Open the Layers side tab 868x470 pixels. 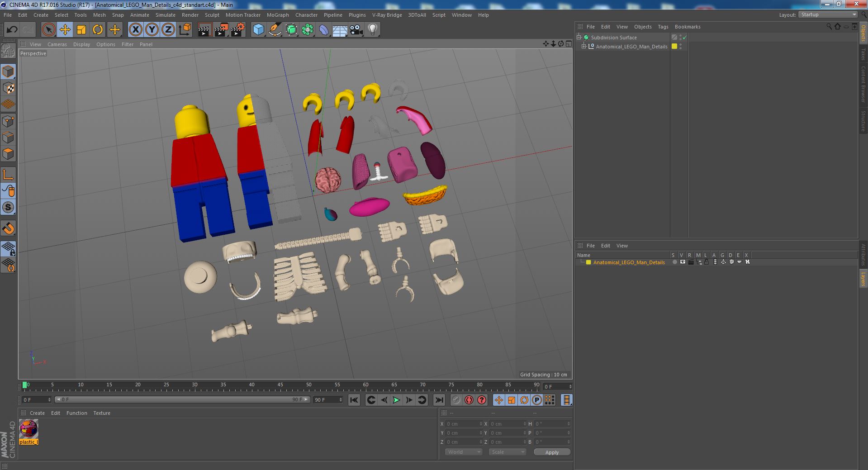pyautogui.click(x=863, y=279)
